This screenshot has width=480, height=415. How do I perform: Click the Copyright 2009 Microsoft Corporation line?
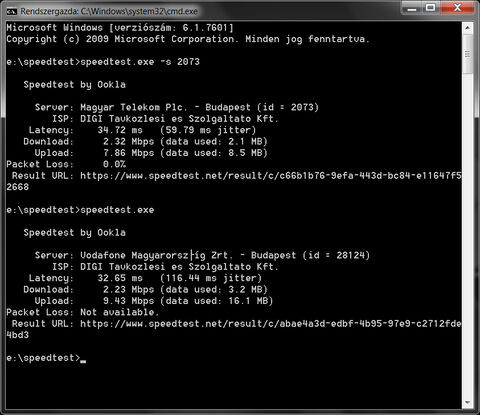point(188,39)
